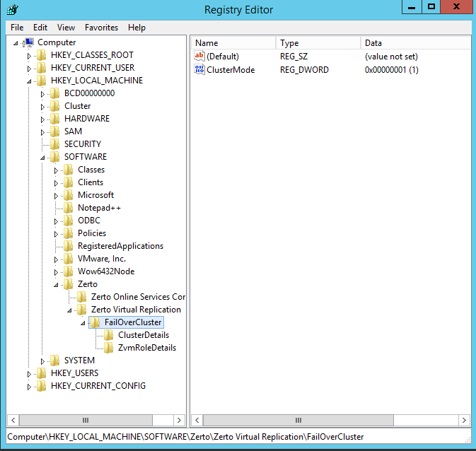This screenshot has height=451, width=476.
Task: Expand the BCD00000000 key arrow
Action: 42,94
